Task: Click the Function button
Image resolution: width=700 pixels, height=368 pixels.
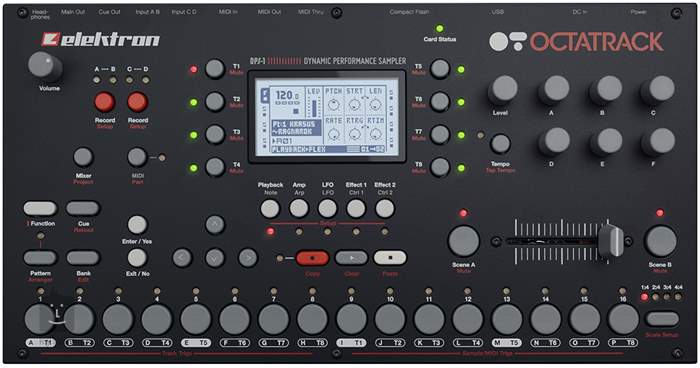Action: point(40,208)
